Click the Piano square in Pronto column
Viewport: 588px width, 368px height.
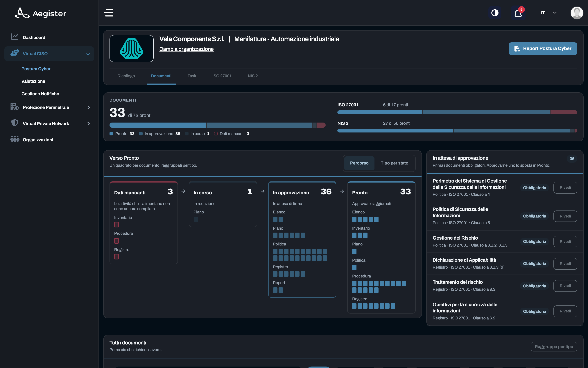[x=354, y=251]
